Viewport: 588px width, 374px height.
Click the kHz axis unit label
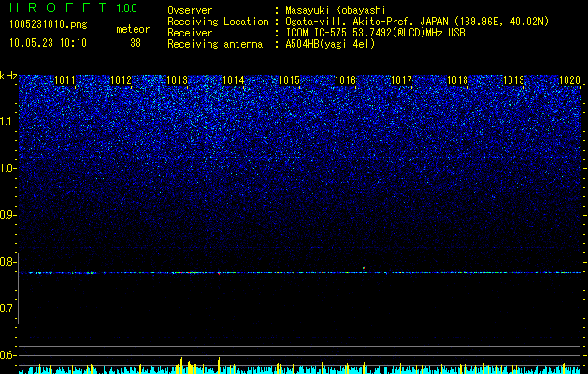pos(8,76)
